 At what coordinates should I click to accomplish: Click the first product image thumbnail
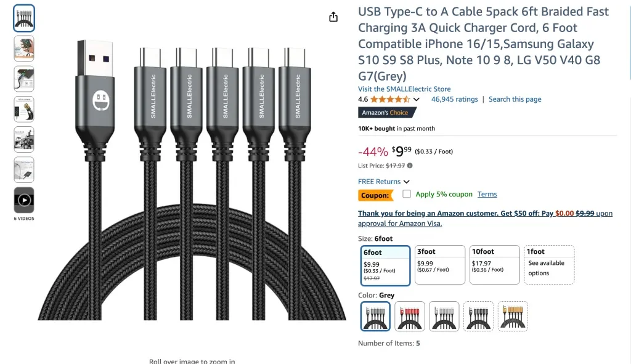pos(23,18)
